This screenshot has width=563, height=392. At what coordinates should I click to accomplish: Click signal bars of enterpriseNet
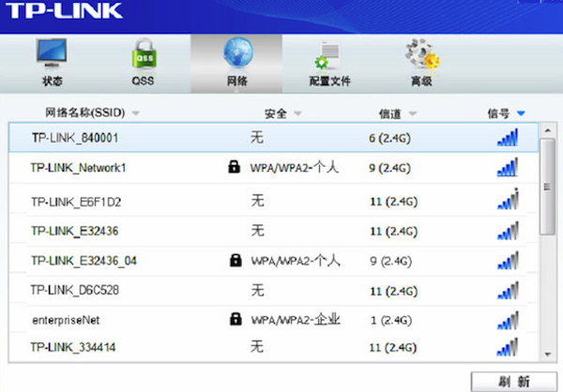508,320
